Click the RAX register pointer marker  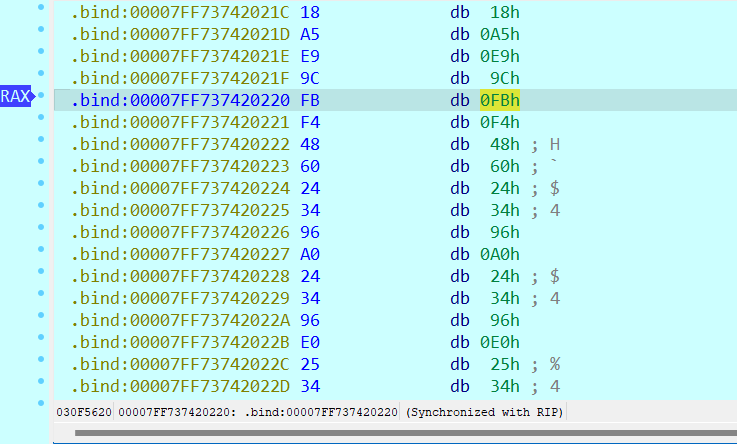(15, 97)
